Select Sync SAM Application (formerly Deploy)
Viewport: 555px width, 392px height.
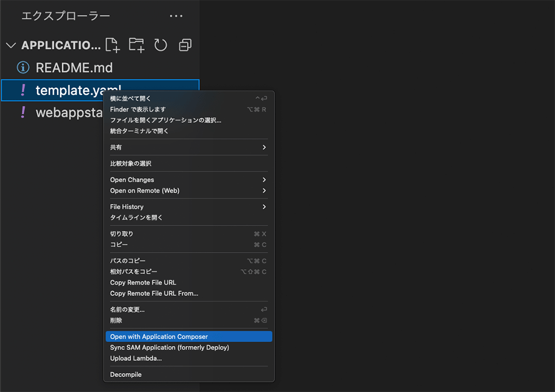(x=189, y=348)
